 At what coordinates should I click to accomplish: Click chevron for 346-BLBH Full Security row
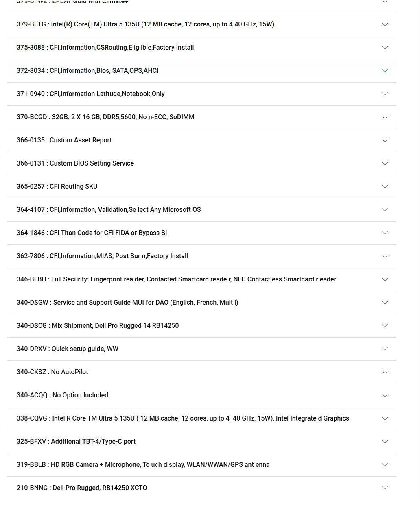385,279
